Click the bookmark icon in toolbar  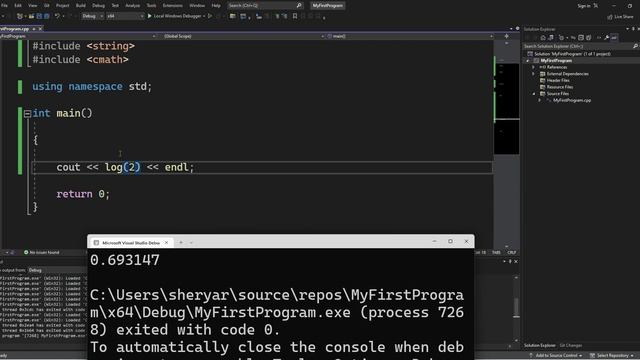(x=295, y=16)
